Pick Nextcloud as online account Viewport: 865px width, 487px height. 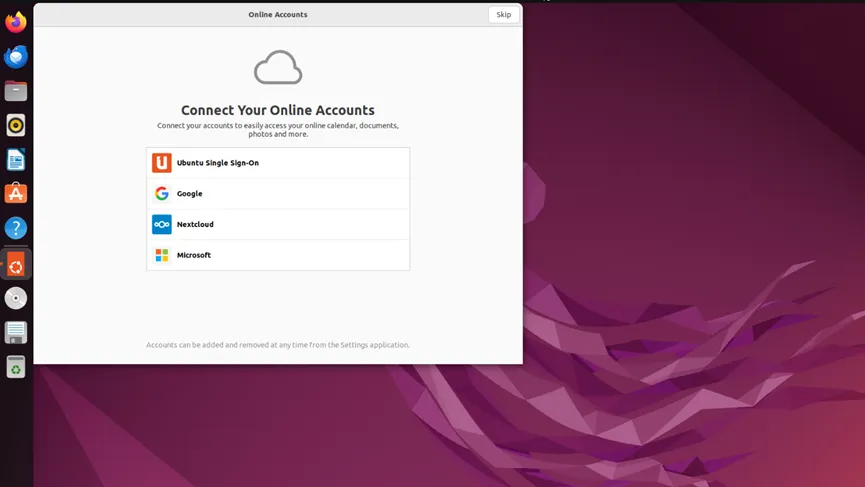click(x=278, y=224)
